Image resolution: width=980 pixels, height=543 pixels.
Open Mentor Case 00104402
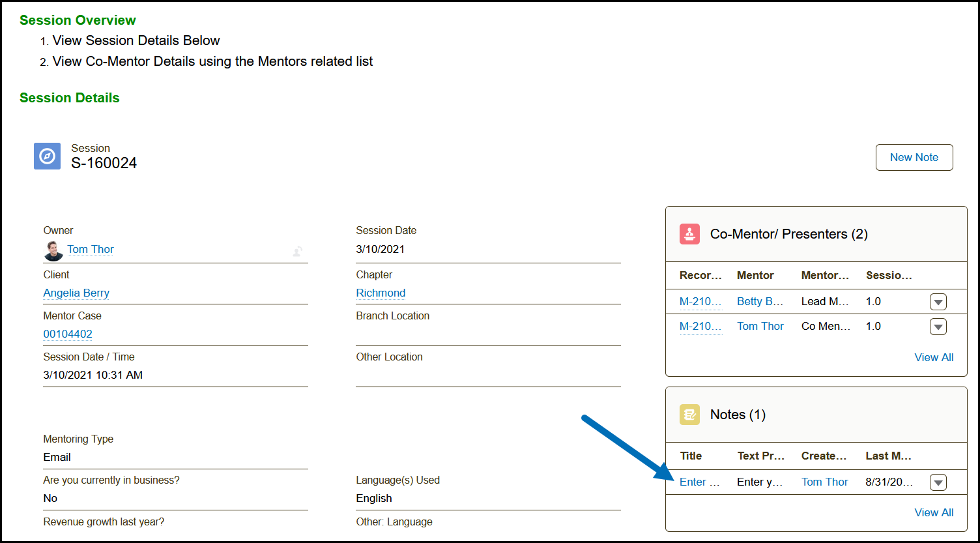pyautogui.click(x=68, y=334)
